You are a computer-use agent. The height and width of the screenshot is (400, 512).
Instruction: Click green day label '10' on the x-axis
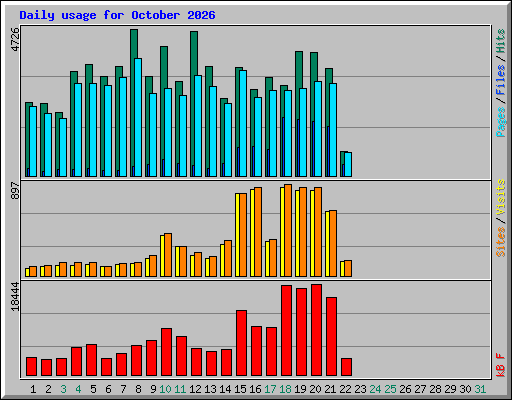(x=165, y=389)
